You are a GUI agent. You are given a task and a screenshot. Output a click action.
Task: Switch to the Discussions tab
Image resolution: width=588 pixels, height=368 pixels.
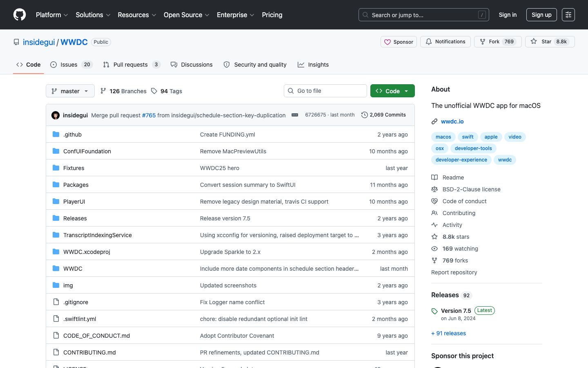[x=192, y=65]
